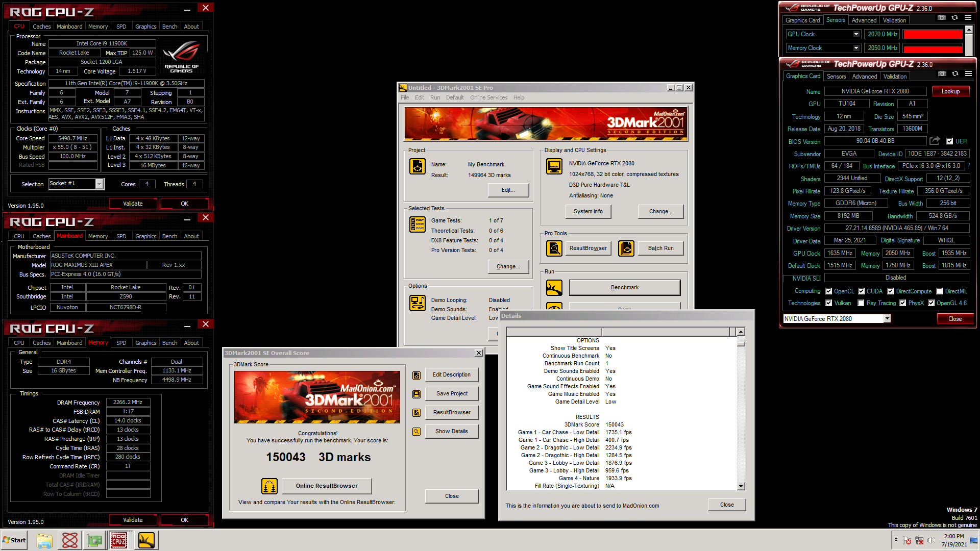Open the ROG CPU-Z taskbar icon
This screenshot has width=980, height=551.
point(119,540)
